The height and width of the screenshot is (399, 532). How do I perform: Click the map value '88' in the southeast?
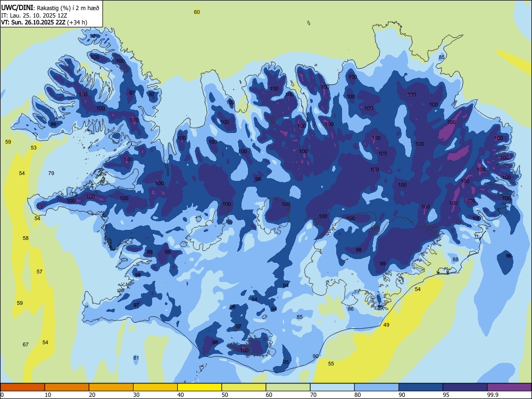tap(455, 259)
